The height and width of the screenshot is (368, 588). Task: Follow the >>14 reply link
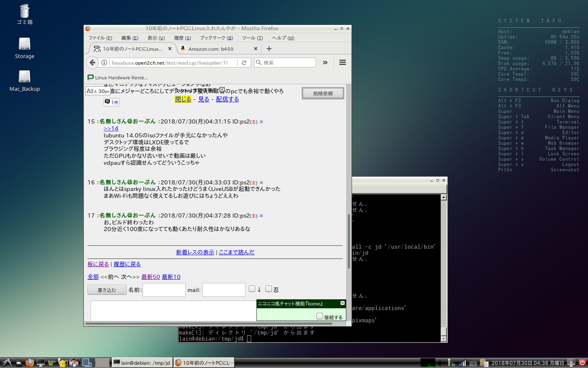tap(111, 128)
